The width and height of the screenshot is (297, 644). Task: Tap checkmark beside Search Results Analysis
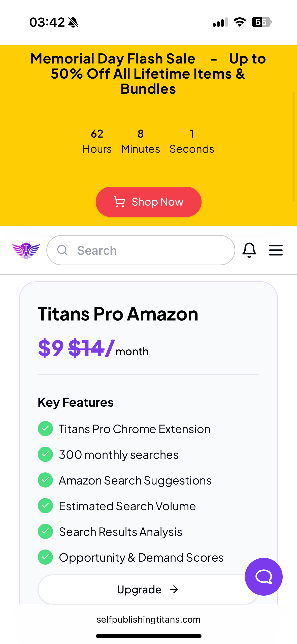click(x=45, y=531)
